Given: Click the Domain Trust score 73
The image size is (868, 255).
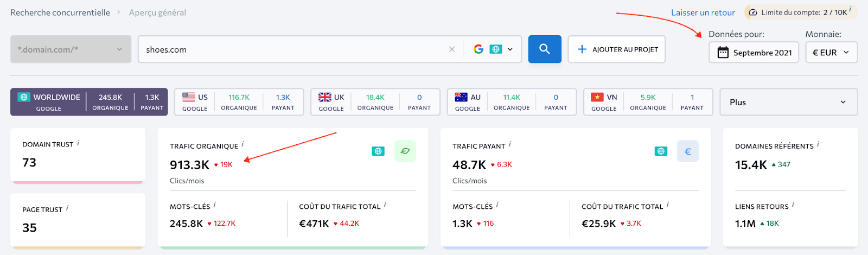Looking at the screenshot, I should click(29, 162).
